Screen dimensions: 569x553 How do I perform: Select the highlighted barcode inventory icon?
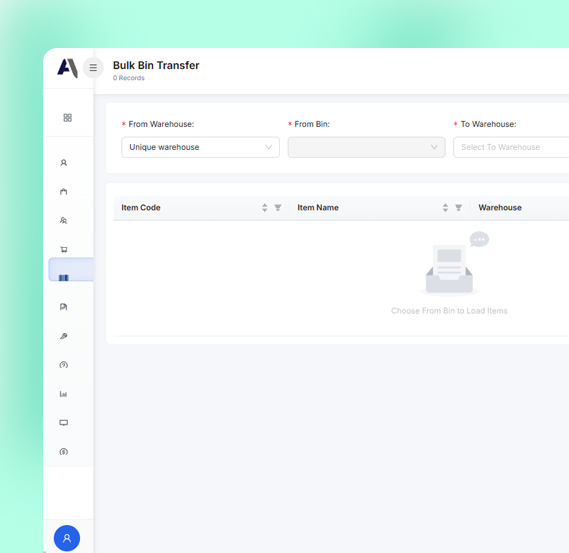pos(64,278)
